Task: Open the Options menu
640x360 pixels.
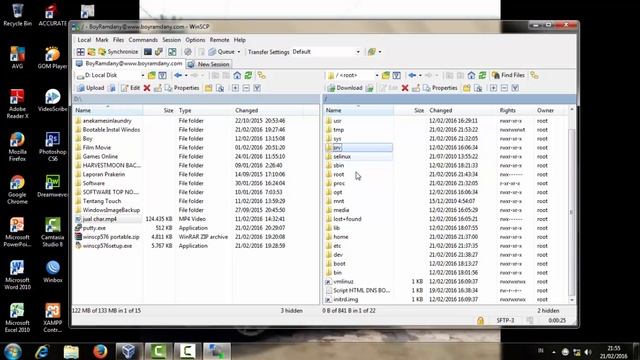Action: 195,40
